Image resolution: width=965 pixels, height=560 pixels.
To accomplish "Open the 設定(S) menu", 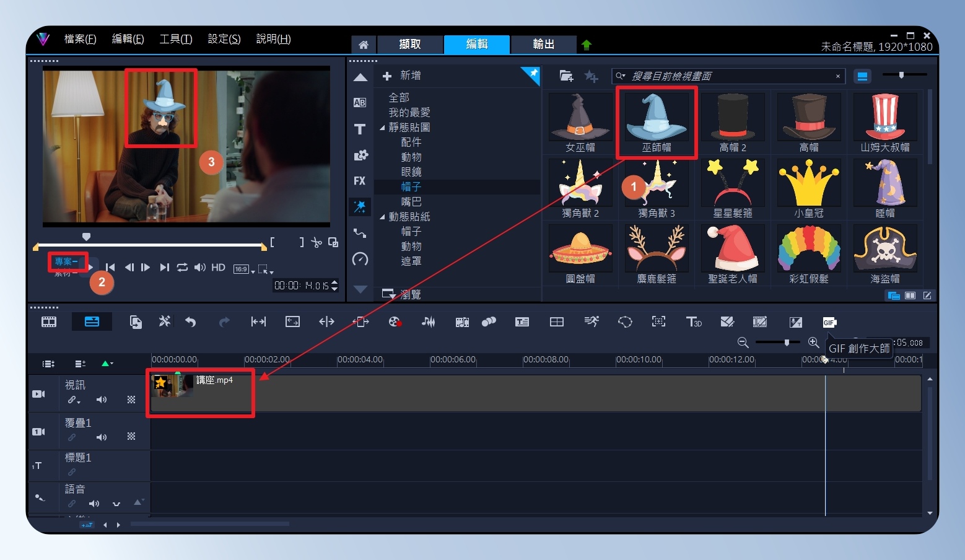I will pyautogui.click(x=224, y=39).
